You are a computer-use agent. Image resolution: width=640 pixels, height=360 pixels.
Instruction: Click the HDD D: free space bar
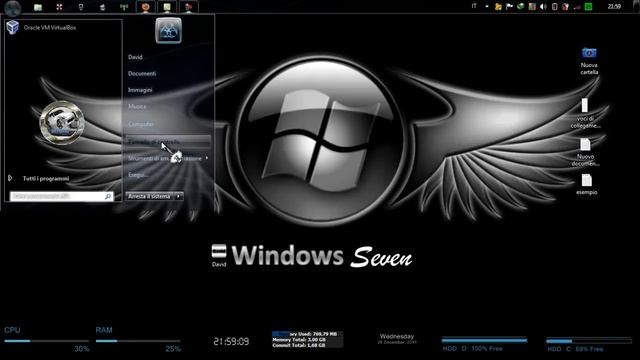484,340
